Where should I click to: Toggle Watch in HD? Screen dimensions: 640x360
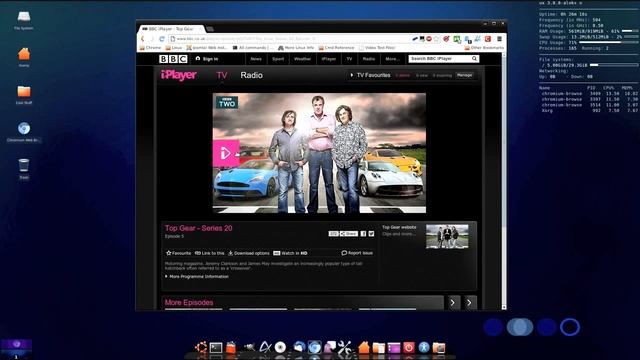click(x=290, y=253)
